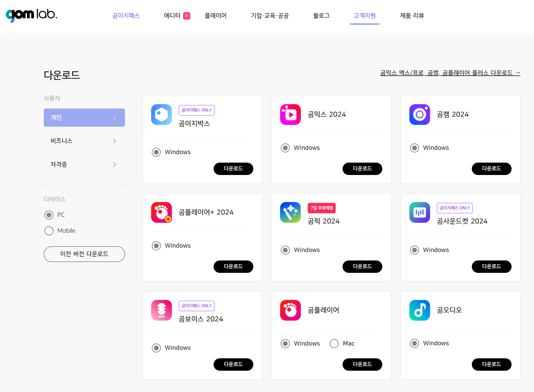
Task: Open the 블로그 menu item
Action: point(321,16)
